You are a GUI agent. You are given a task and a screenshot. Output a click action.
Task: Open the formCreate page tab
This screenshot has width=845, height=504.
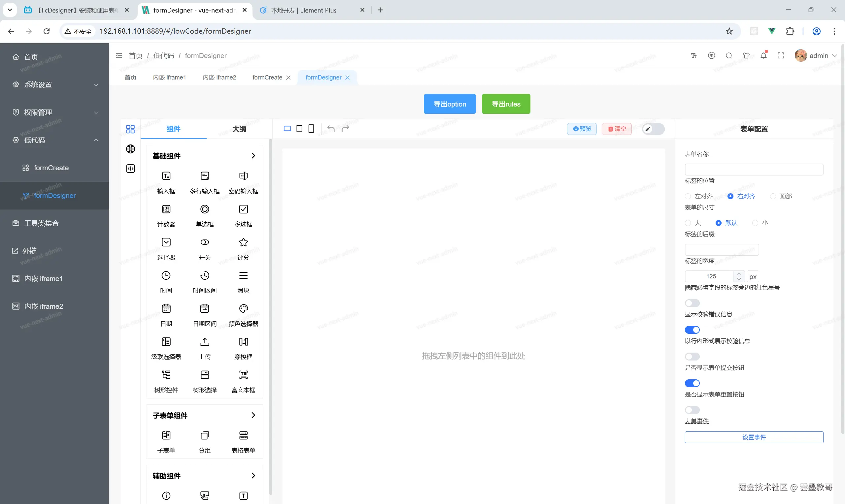267,78
